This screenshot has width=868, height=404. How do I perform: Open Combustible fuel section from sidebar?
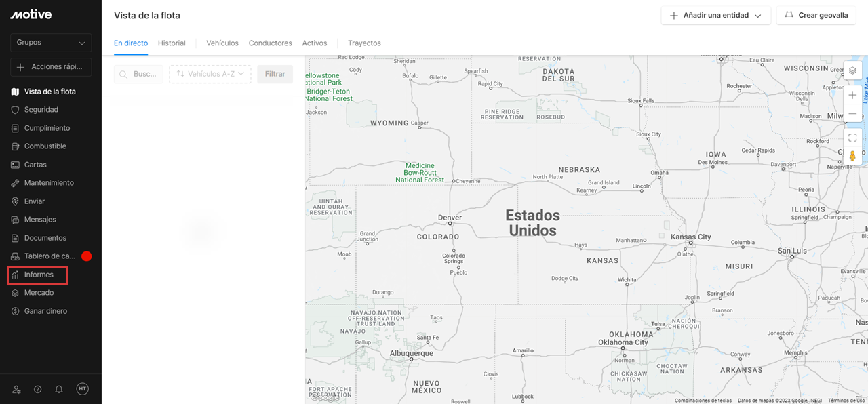click(45, 146)
